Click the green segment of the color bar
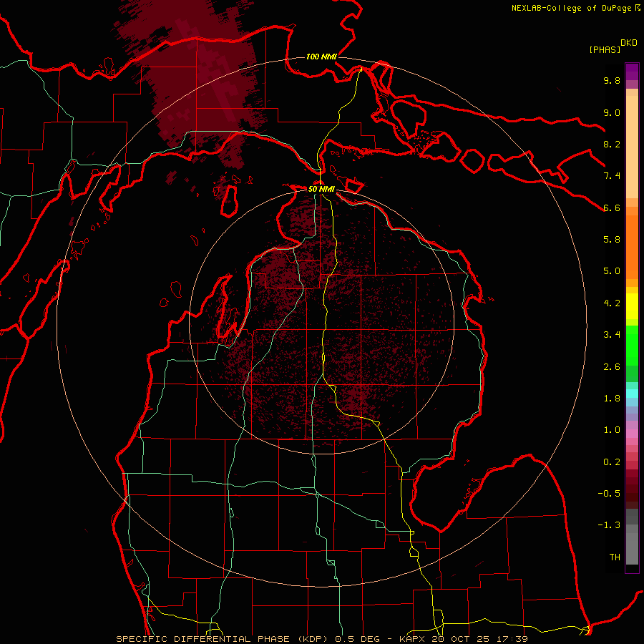 (x=632, y=345)
